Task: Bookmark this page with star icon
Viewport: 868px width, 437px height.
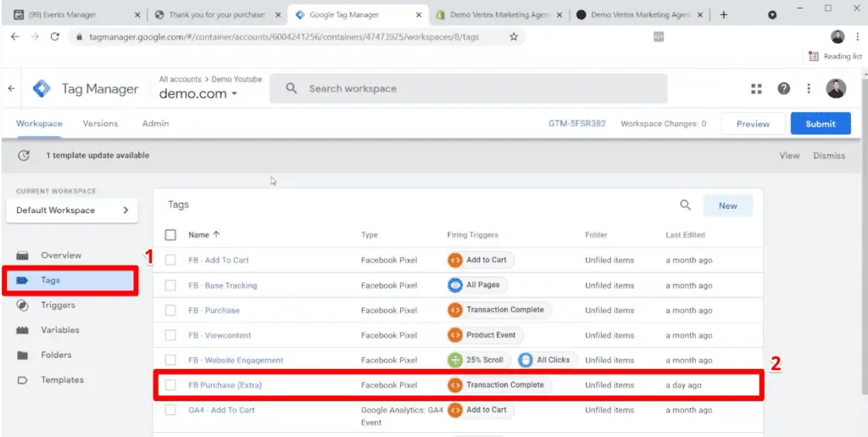Action: click(x=514, y=37)
